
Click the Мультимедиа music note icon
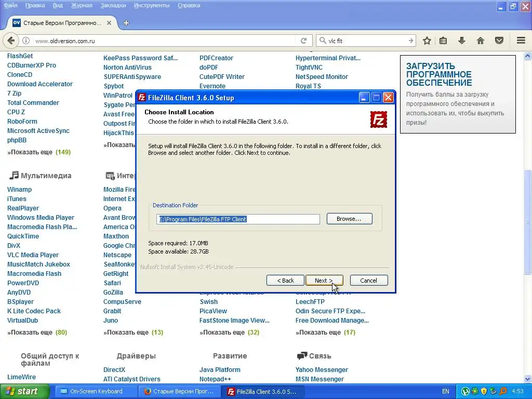(14, 176)
